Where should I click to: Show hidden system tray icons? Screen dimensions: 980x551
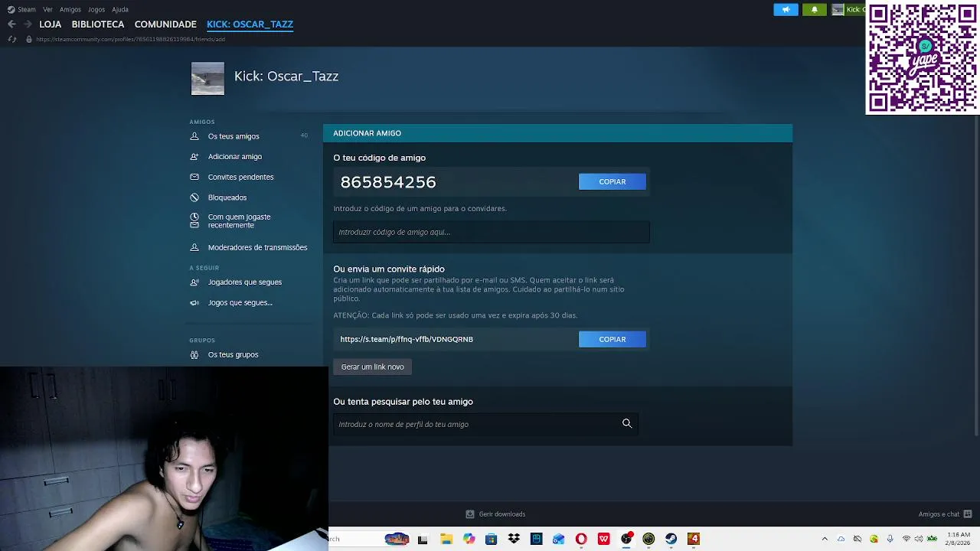[x=825, y=539]
